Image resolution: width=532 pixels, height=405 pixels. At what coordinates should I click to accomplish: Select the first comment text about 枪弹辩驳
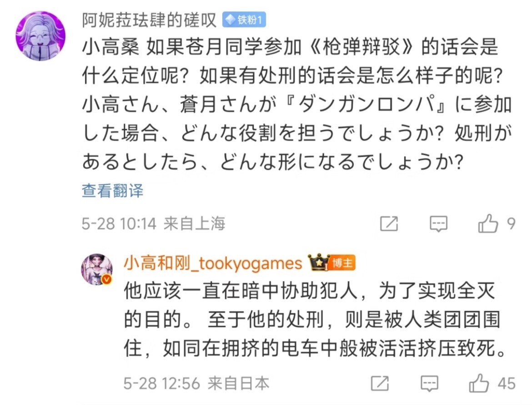click(x=297, y=104)
